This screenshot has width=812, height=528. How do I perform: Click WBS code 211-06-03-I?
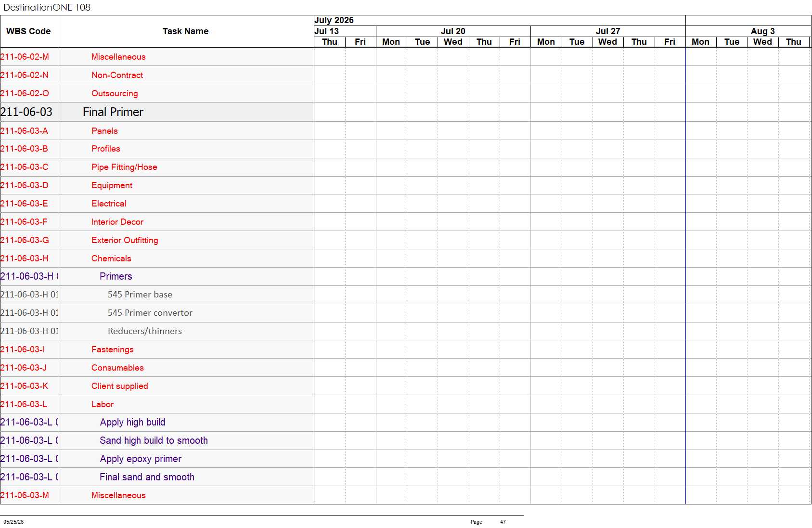pyautogui.click(x=22, y=349)
